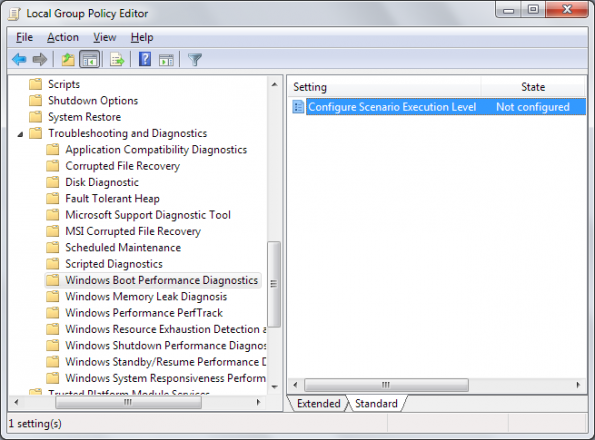
Task: Click the Not configured state cell
Action: [533, 107]
